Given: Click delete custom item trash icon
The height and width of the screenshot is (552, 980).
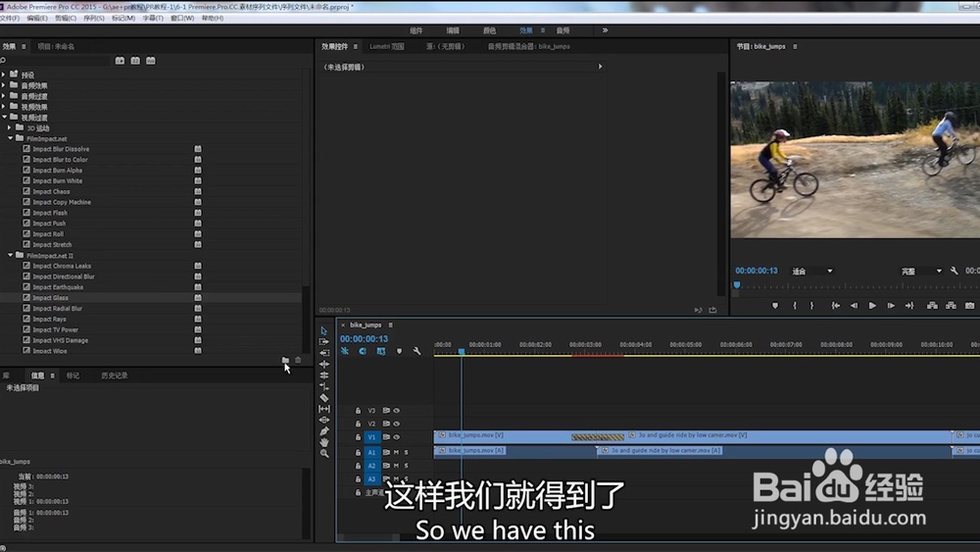Looking at the screenshot, I should click(298, 360).
